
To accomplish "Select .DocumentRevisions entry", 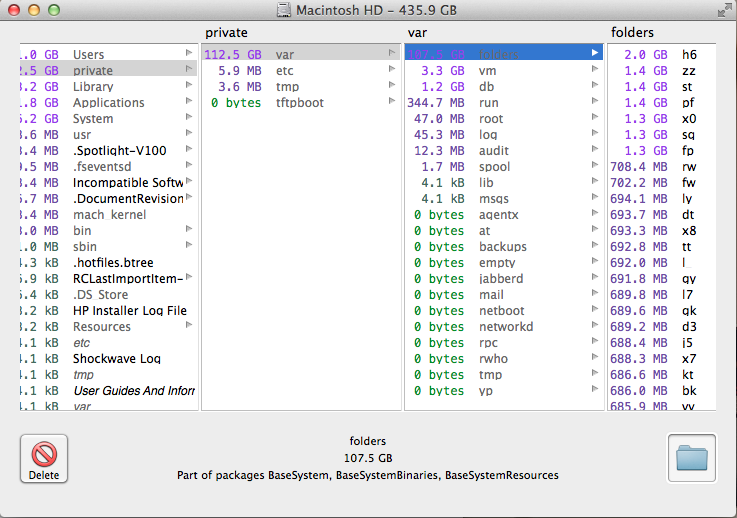I will coord(109,198).
